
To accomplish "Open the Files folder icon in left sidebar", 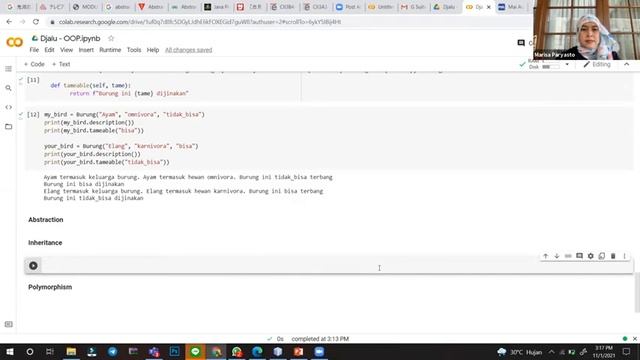I will (x=8, y=127).
